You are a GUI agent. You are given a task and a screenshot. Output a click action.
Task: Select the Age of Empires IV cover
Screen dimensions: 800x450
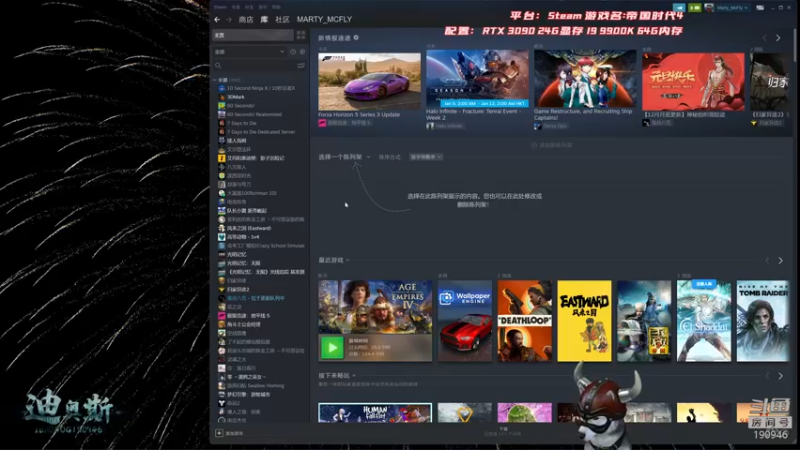[x=375, y=307]
